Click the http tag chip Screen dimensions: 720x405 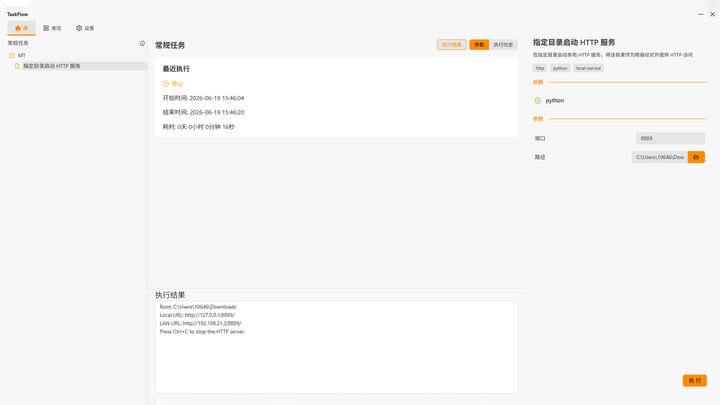[540, 68]
